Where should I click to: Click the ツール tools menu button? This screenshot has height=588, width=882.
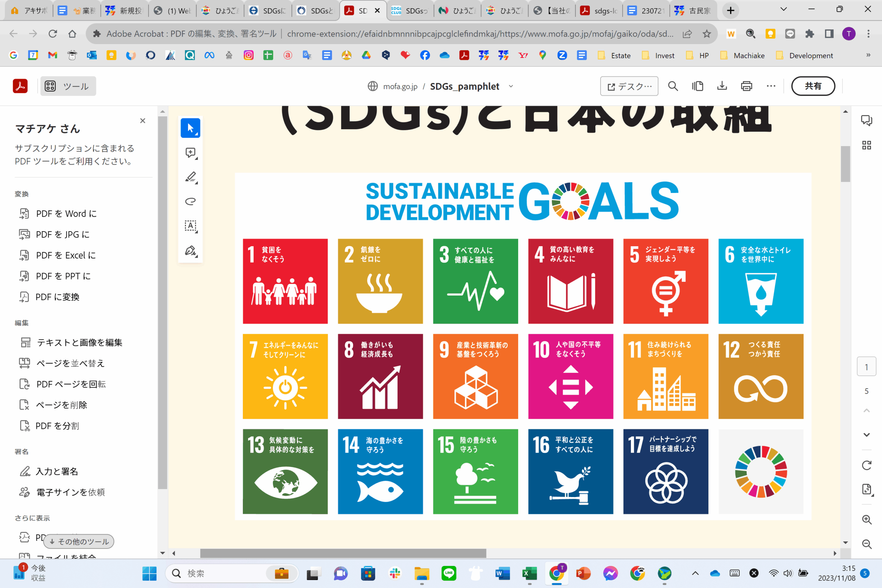tap(68, 86)
